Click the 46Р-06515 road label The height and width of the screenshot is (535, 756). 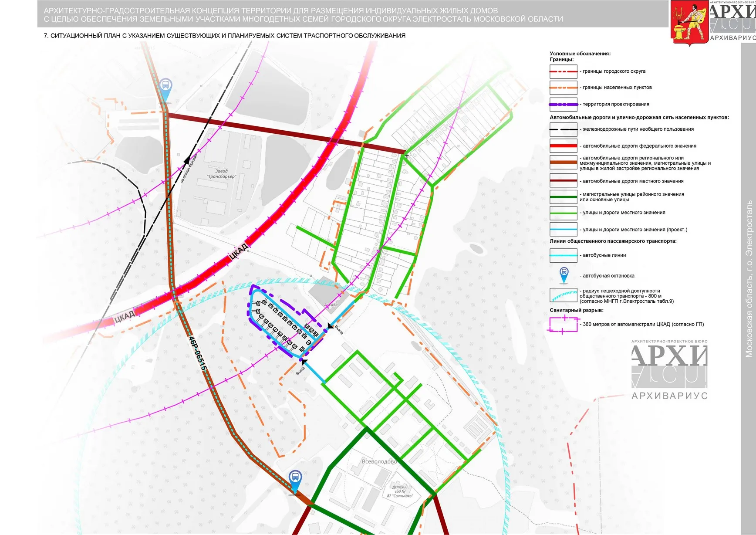point(197,353)
